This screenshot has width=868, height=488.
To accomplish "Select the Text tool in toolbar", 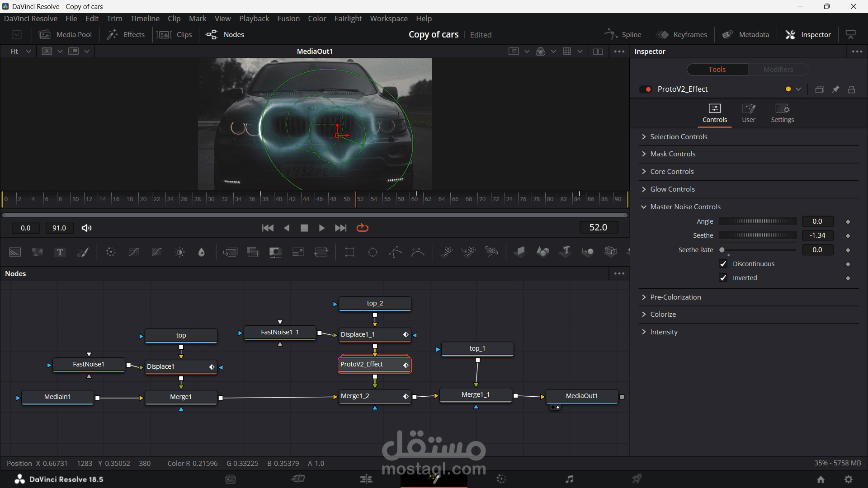I will [60, 252].
